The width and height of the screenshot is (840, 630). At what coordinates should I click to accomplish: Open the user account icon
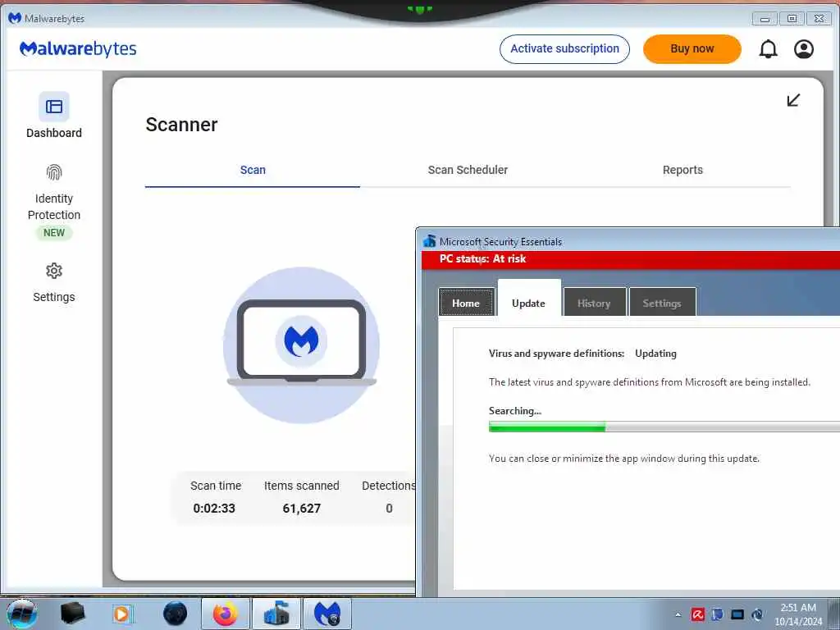(804, 49)
